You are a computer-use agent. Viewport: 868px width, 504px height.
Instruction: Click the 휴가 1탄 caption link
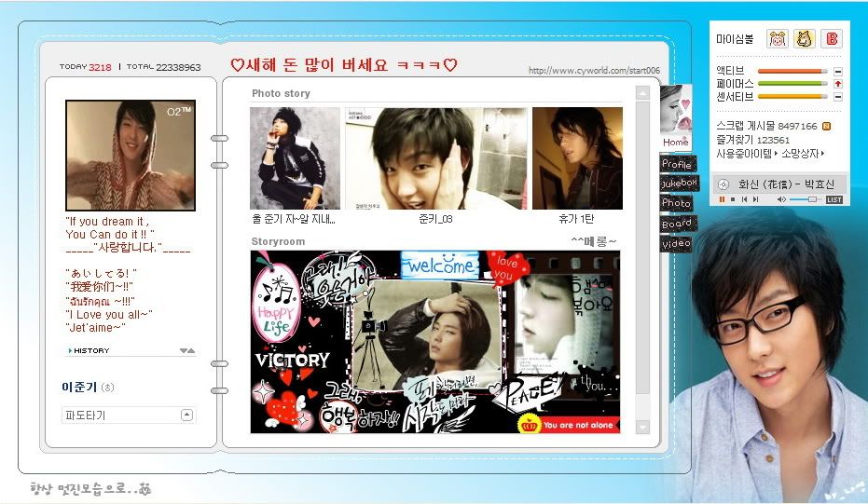[x=576, y=219]
